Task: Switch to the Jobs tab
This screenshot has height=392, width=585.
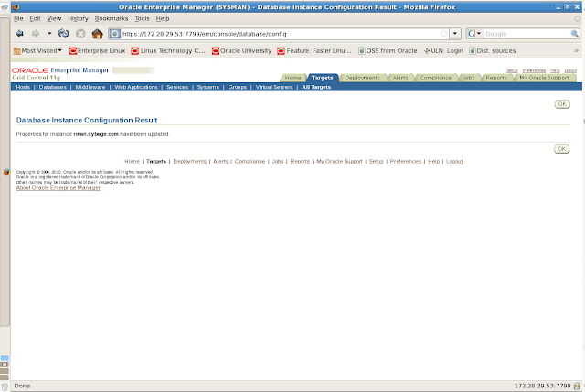Action: click(469, 78)
